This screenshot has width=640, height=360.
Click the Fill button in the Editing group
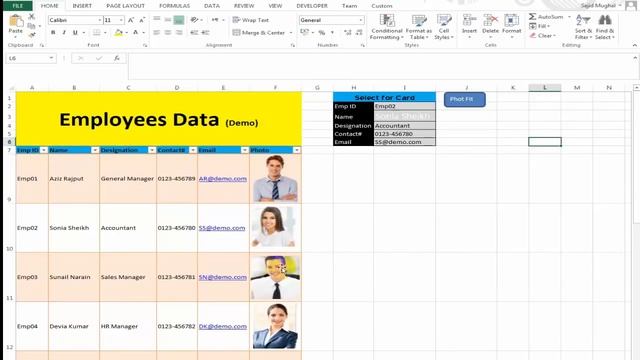point(540,26)
